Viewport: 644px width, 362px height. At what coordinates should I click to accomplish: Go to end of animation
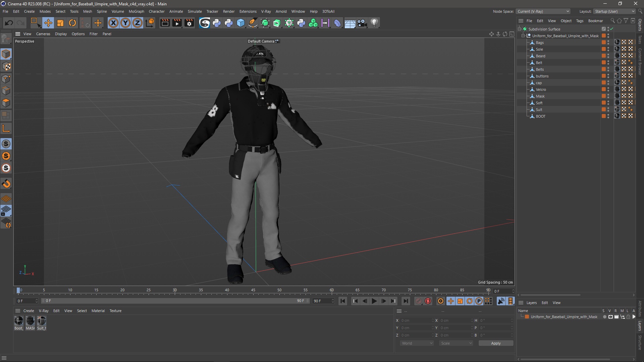[406, 301]
